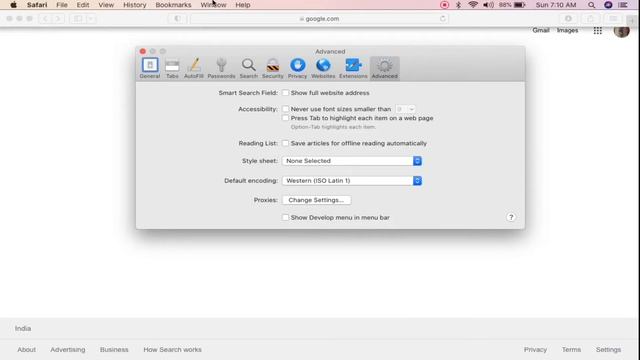Open the Gmail link
The width and height of the screenshot is (640, 360).
point(541,30)
